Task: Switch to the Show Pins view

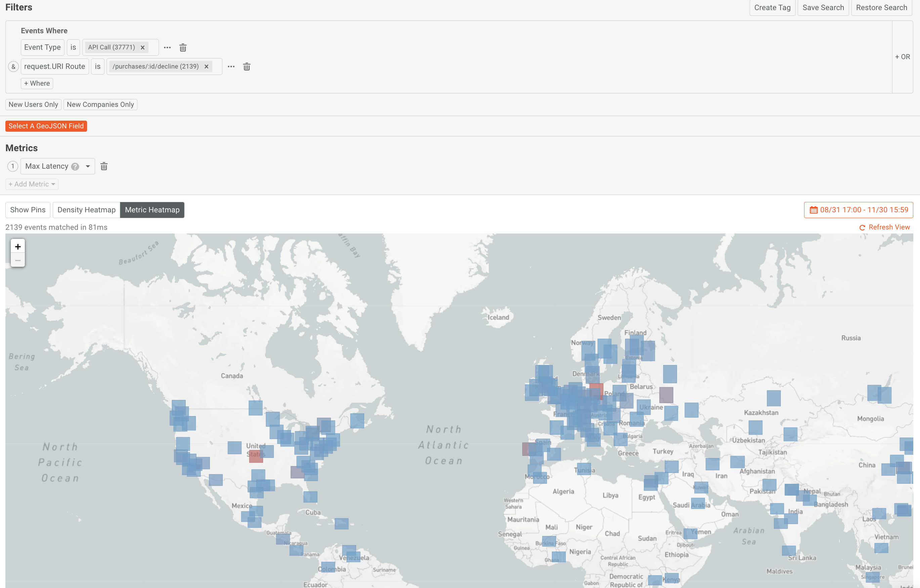Action: pos(28,210)
